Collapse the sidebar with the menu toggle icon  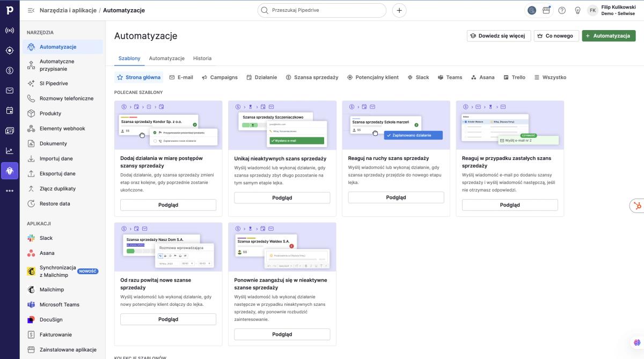point(31,10)
